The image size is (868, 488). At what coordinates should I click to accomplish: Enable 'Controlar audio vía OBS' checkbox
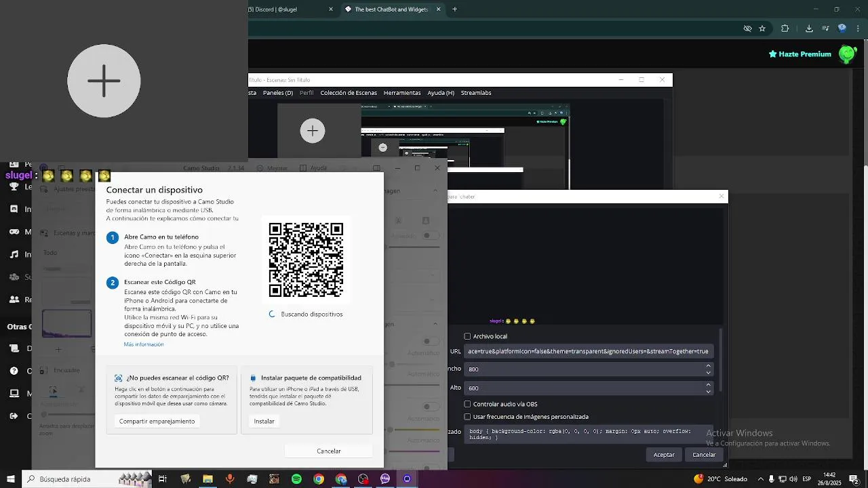click(467, 404)
